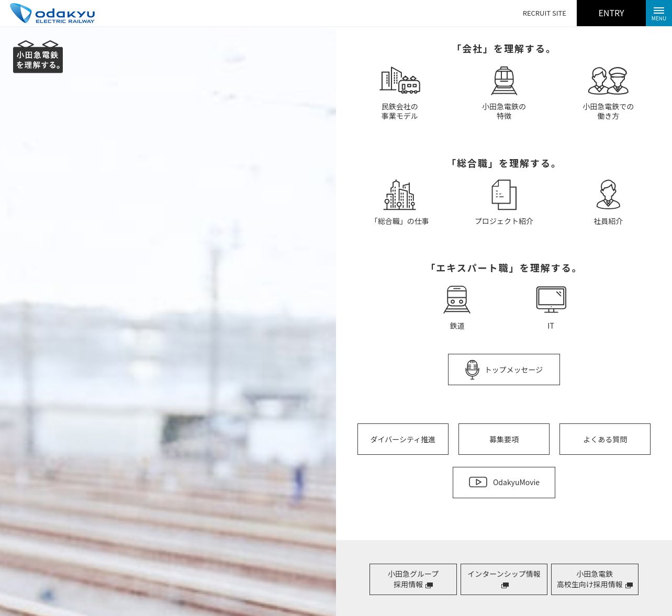Open 小田急電鉄での働き方 staff icon

[x=608, y=80]
